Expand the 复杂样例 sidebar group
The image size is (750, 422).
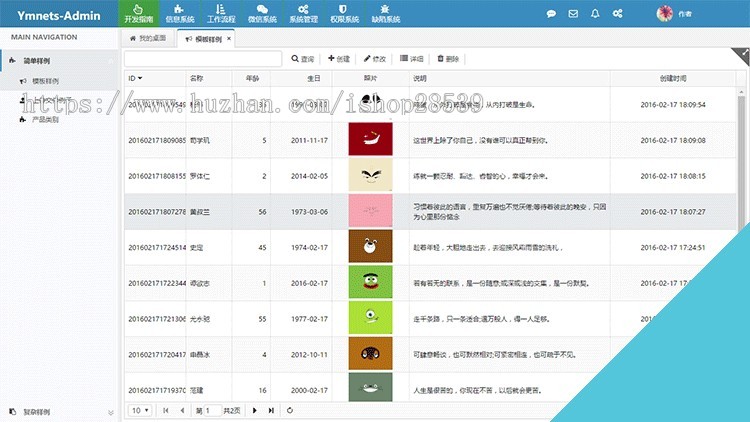tap(59, 412)
